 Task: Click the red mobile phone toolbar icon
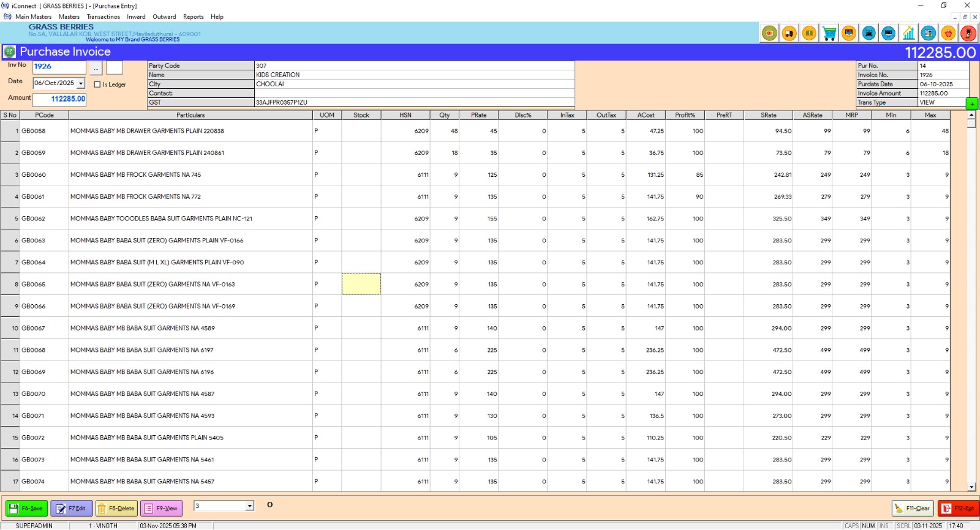(968, 34)
